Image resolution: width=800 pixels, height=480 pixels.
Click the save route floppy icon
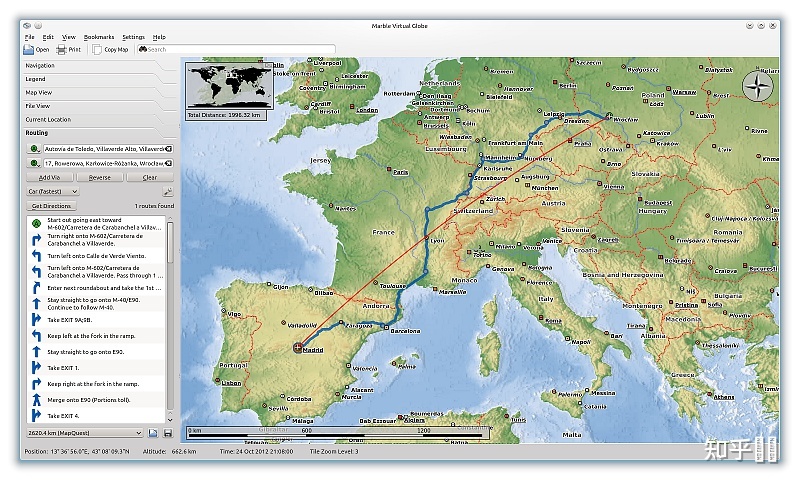pos(167,433)
